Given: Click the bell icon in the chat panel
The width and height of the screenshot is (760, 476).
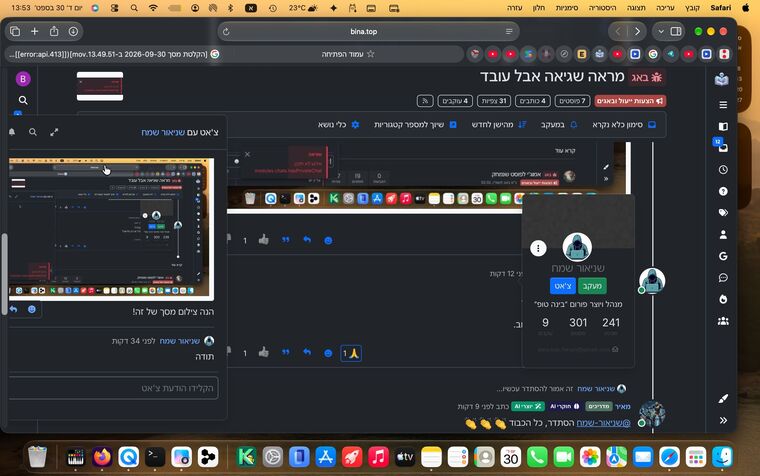Looking at the screenshot, I should click(12, 132).
